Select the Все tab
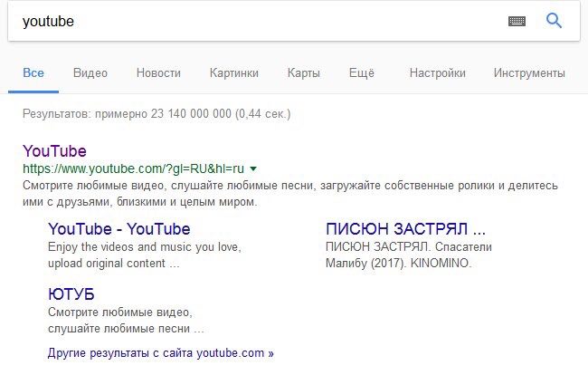The image size is (588, 375). (x=33, y=72)
